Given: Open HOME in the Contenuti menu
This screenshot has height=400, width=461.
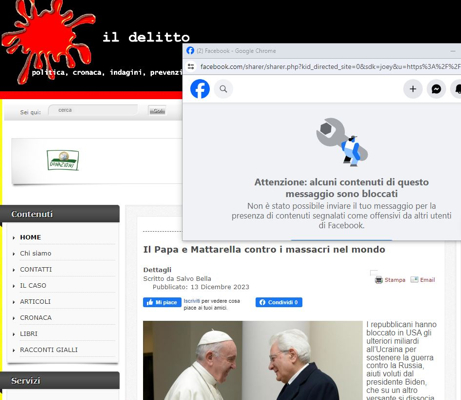Looking at the screenshot, I should coord(30,237).
